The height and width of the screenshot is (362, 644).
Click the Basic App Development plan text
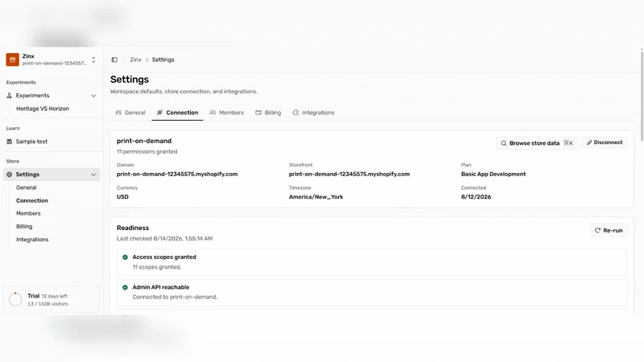[x=493, y=174]
